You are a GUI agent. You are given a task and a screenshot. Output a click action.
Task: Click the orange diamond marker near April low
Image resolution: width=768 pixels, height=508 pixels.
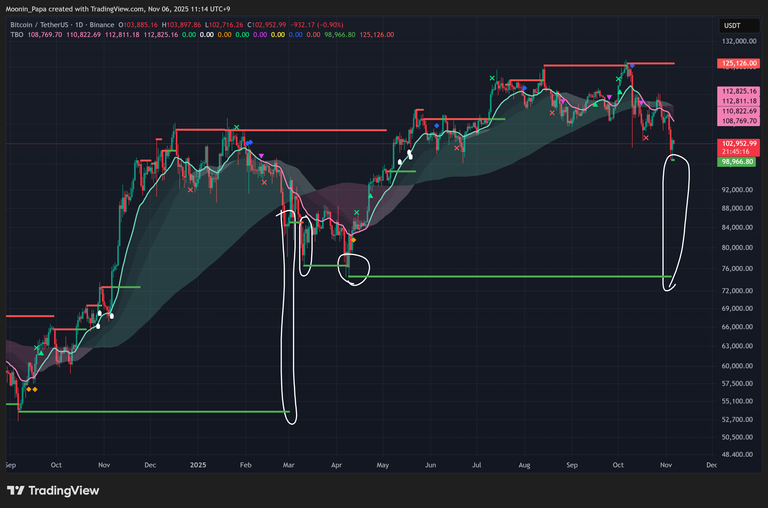point(353,240)
